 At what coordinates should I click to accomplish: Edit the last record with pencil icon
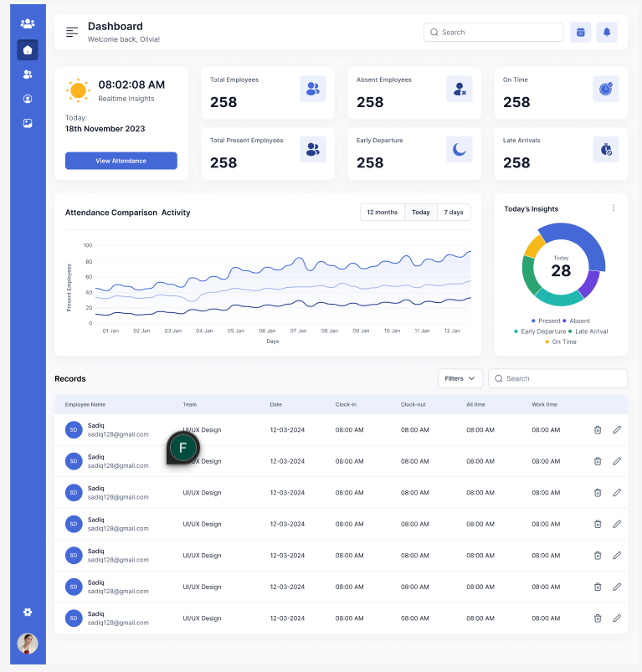[x=617, y=618]
